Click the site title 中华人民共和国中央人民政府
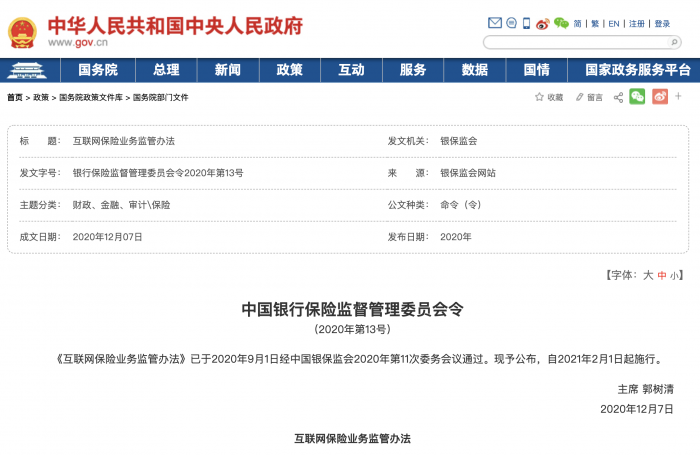The image size is (700, 455). pyautogui.click(x=175, y=25)
